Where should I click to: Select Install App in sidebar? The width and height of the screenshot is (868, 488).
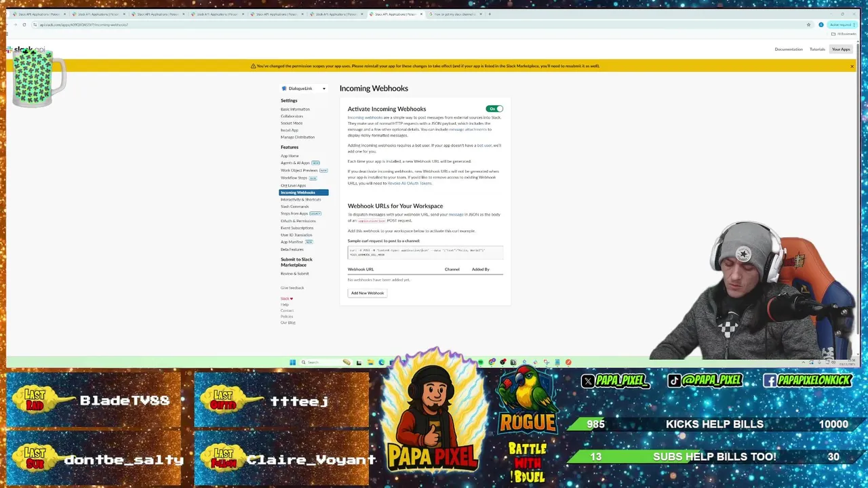pyautogui.click(x=290, y=130)
